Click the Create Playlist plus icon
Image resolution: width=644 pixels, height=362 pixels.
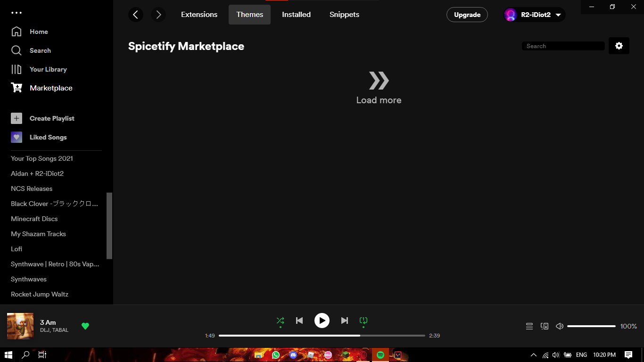17,118
